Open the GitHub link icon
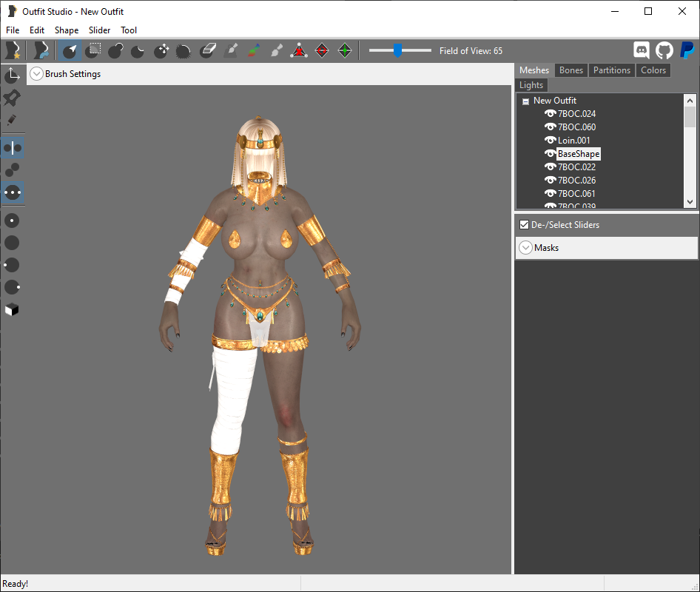700x592 pixels. click(664, 50)
